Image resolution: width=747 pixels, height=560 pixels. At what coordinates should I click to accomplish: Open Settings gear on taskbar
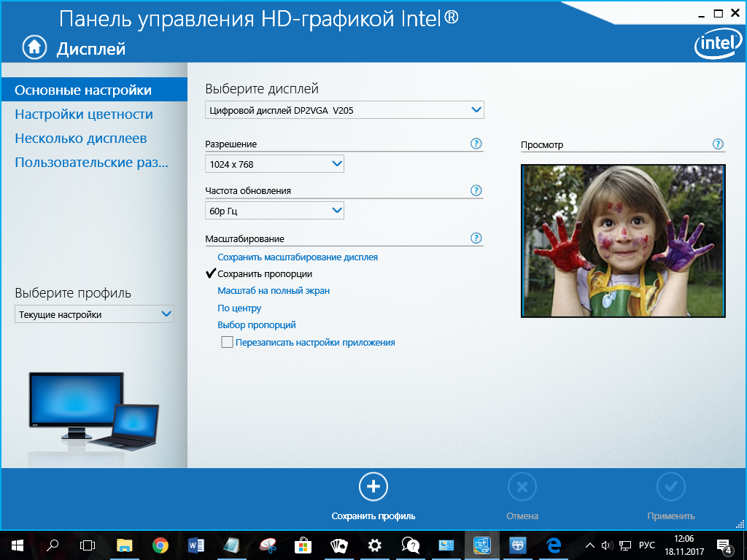375,545
